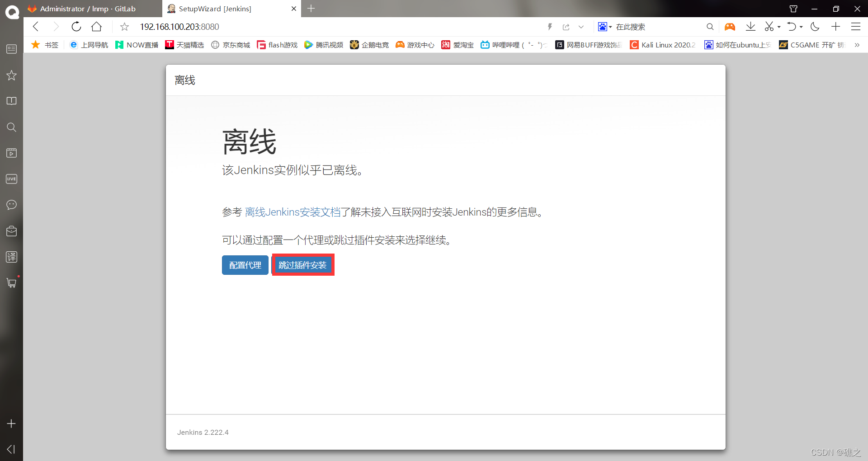Click the search magnifier icon
The width and height of the screenshot is (868, 461).
point(710,27)
